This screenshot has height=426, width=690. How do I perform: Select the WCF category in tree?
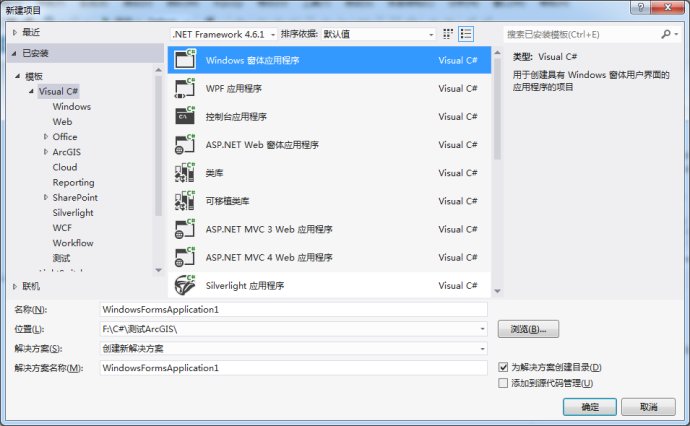(x=62, y=228)
